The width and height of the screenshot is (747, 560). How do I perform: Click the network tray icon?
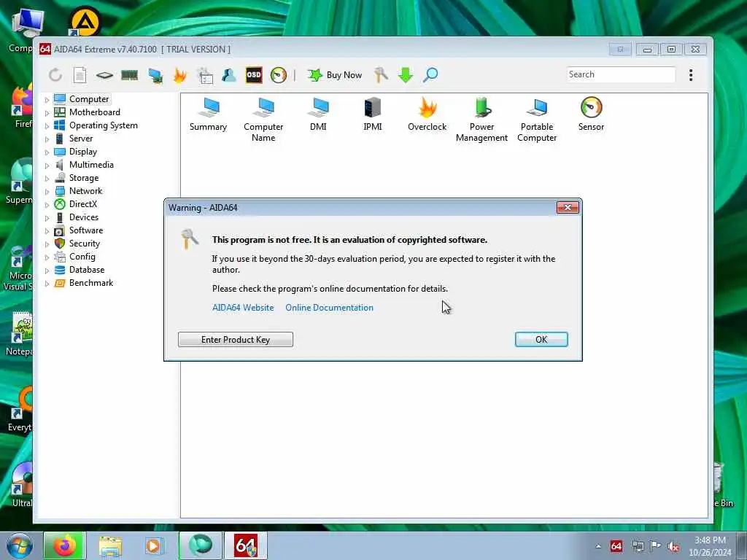pos(638,547)
